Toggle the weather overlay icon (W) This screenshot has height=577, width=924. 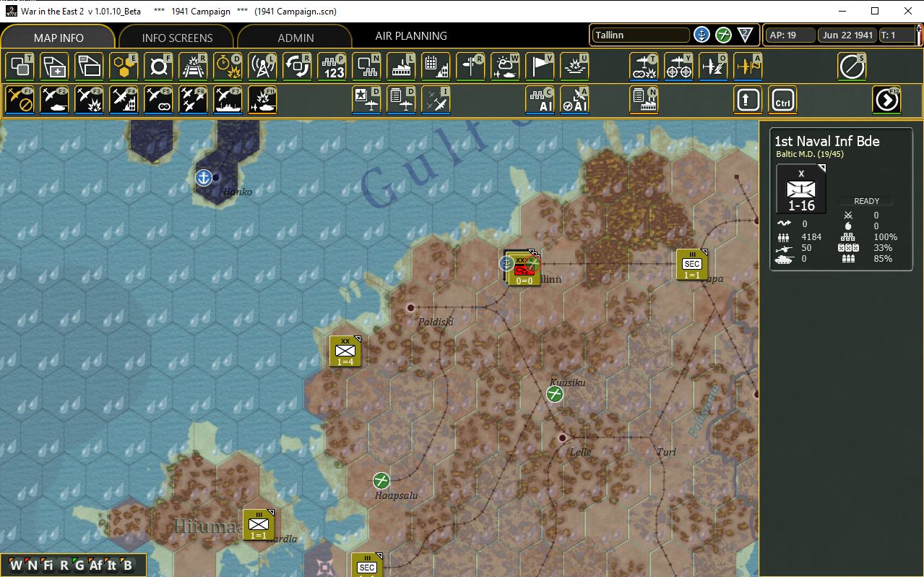coord(505,67)
